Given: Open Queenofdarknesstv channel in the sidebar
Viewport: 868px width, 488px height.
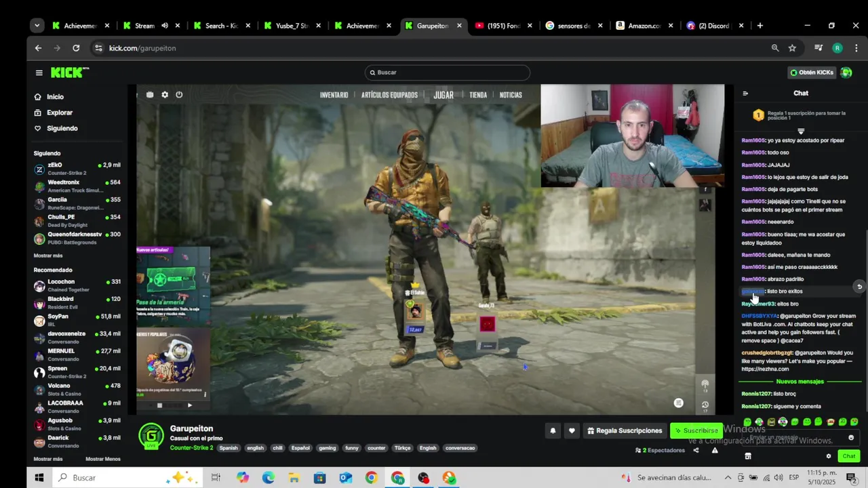Looking at the screenshot, I should [77, 238].
